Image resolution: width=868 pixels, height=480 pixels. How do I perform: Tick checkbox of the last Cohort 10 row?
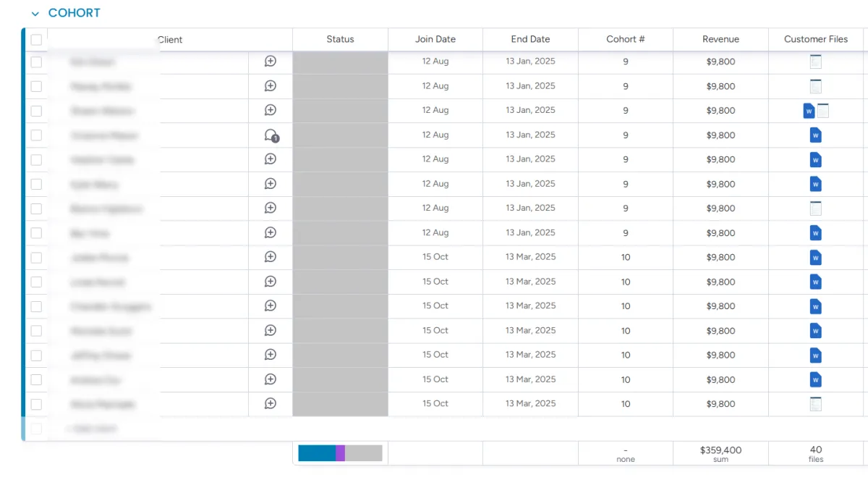coord(36,404)
